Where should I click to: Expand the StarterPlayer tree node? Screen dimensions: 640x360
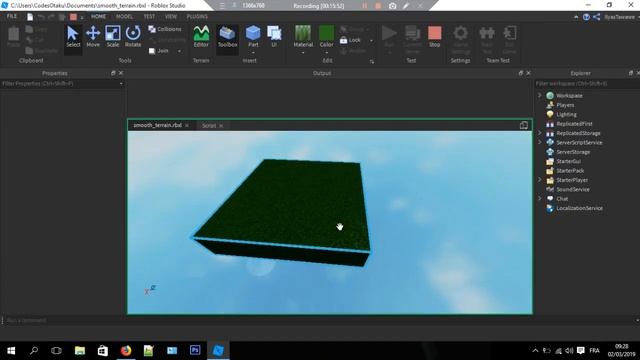pos(540,180)
